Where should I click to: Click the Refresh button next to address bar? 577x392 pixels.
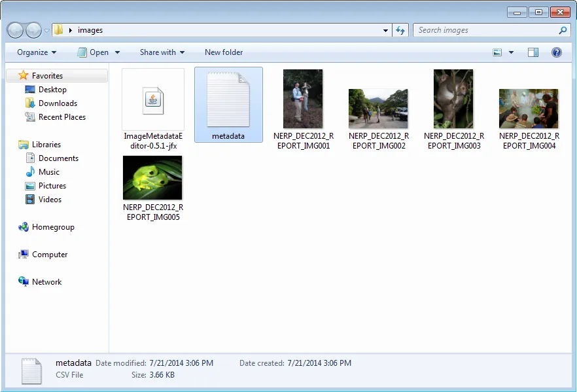click(x=400, y=30)
